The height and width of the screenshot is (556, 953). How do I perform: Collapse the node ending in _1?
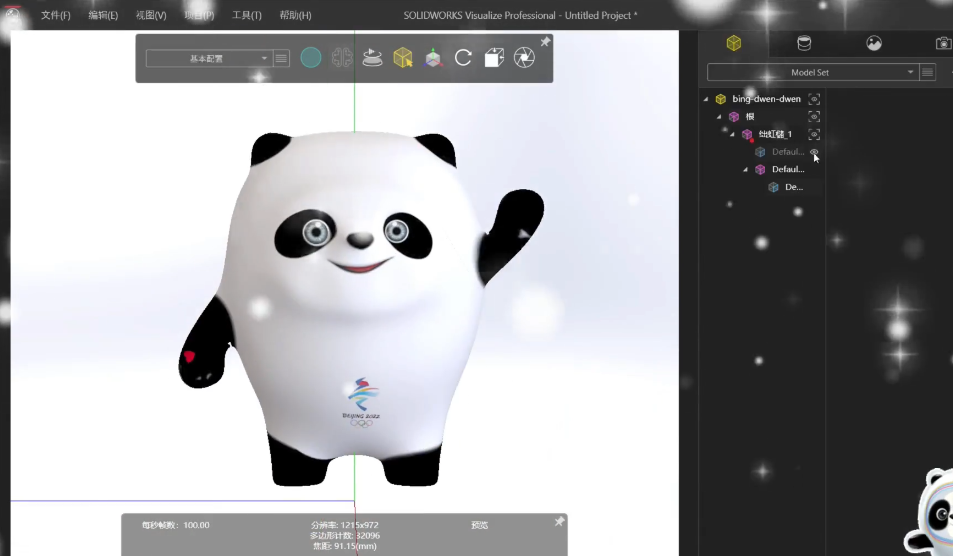click(732, 134)
